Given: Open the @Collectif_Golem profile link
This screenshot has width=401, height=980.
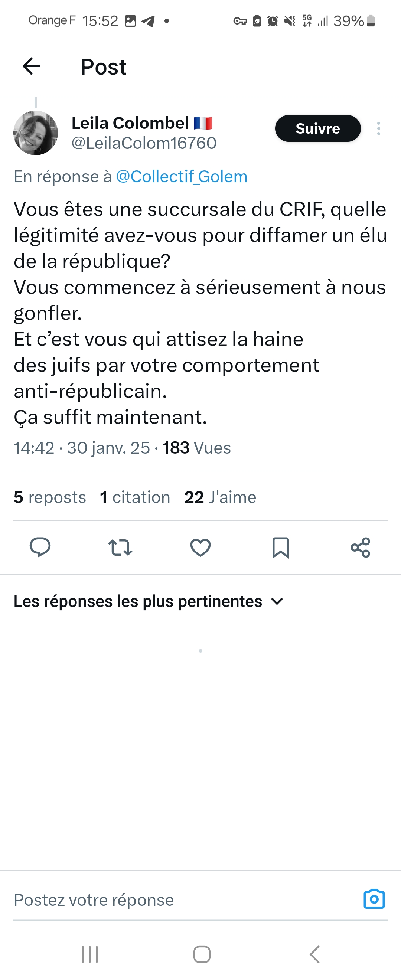Looking at the screenshot, I should coord(182,177).
